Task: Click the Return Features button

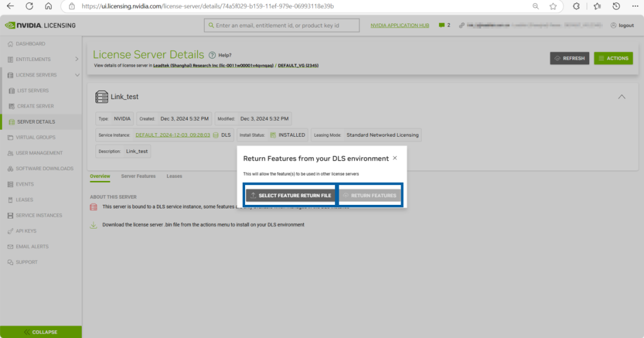Action: [370, 195]
